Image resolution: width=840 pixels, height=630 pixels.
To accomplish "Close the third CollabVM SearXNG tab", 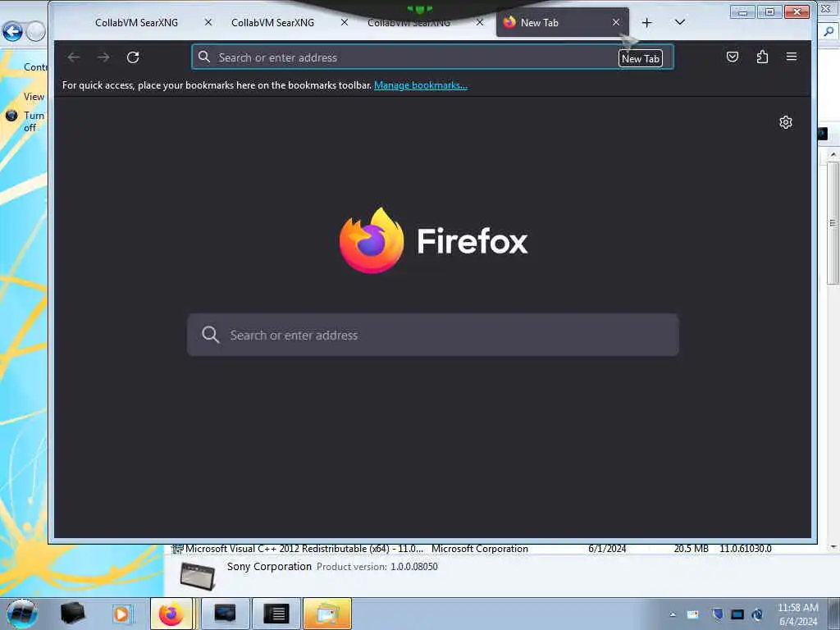I will [x=480, y=22].
